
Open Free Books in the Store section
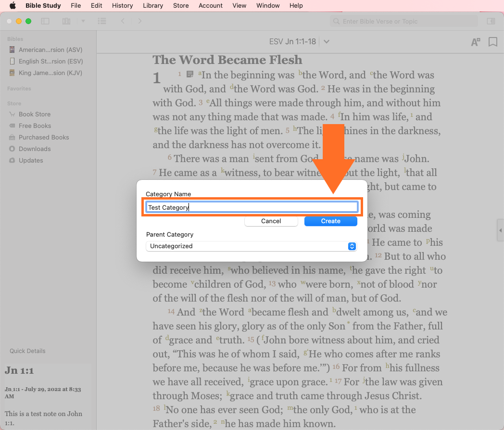pos(35,126)
